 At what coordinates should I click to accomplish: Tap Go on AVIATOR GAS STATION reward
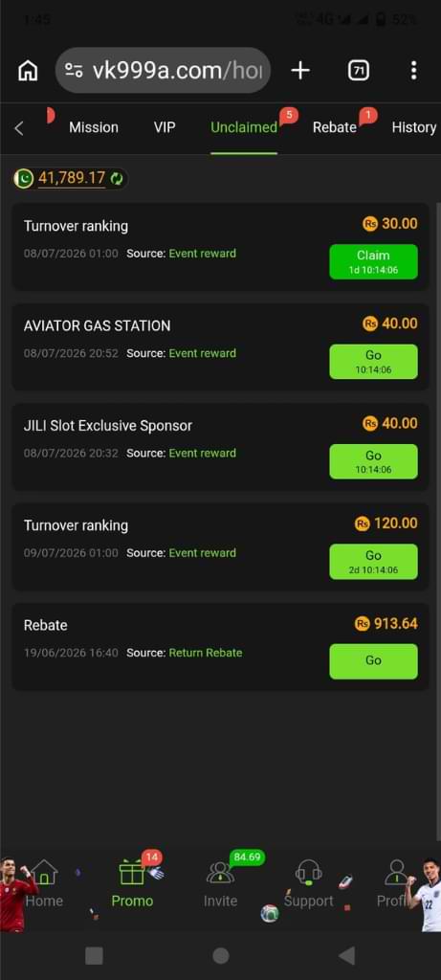[x=373, y=361]
